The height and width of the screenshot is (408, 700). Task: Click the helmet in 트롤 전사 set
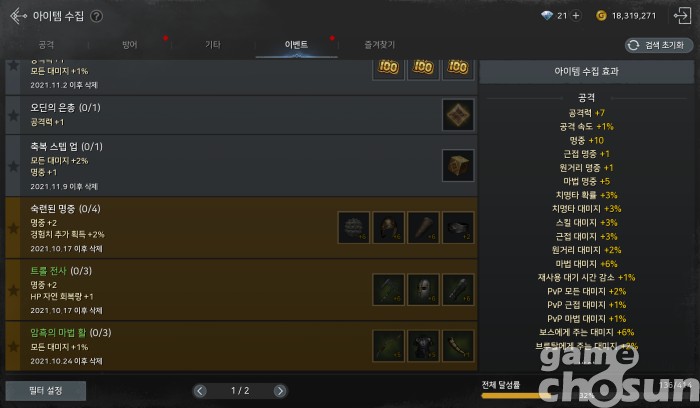click(423, 290)
